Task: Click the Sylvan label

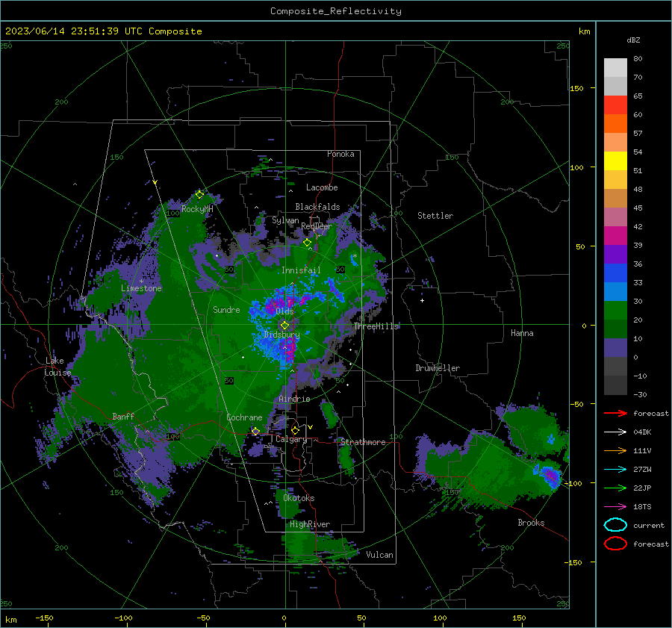Action: click(x=285, y=220)
